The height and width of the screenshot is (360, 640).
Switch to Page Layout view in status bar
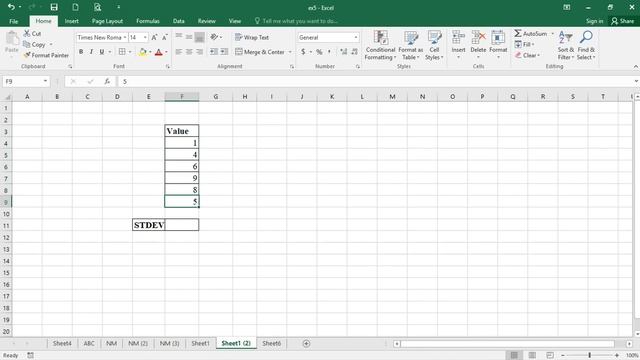coord(532,355)
